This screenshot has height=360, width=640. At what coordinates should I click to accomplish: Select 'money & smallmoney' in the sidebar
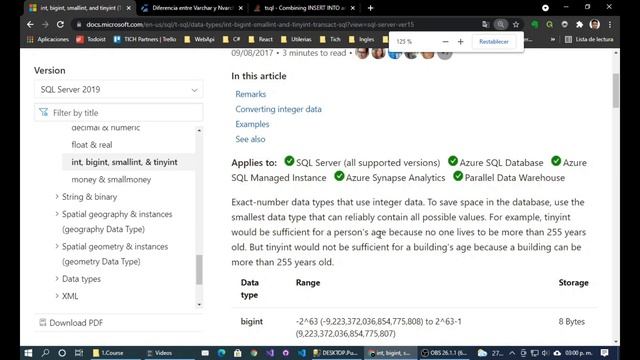tap(111, 180)
